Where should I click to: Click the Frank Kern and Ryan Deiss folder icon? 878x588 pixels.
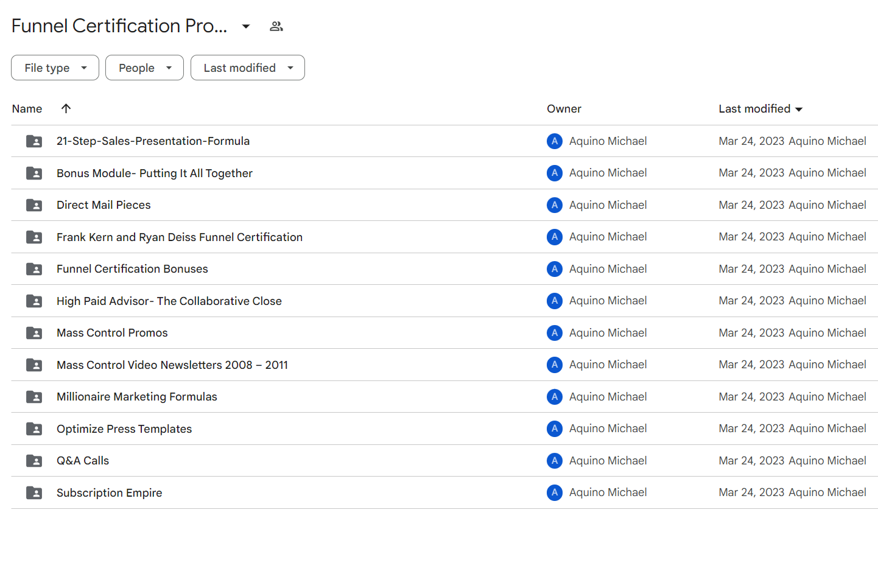pos(34,237)
